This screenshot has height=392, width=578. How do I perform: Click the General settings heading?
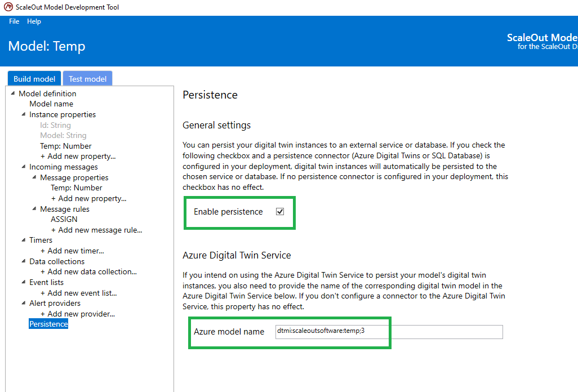point(217,125)
